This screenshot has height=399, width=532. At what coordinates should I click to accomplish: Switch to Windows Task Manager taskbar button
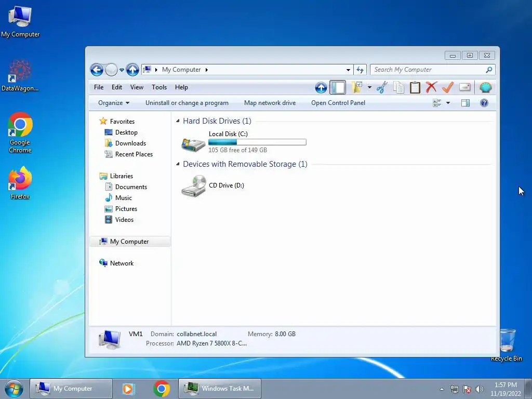click(220, 389)
